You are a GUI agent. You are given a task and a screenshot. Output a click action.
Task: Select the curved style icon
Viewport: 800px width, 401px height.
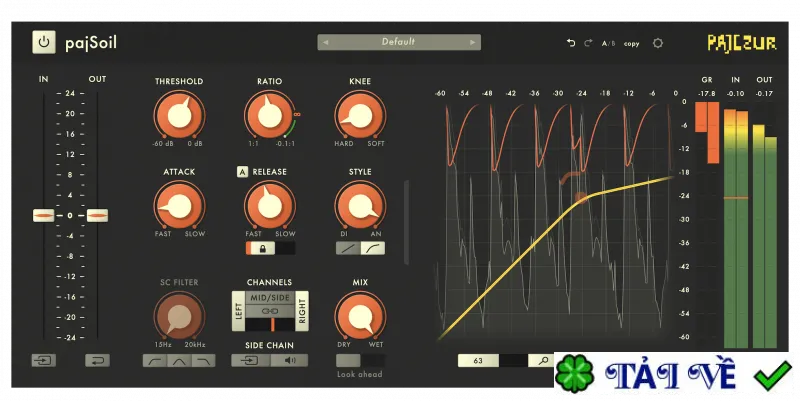pos(373,248)
